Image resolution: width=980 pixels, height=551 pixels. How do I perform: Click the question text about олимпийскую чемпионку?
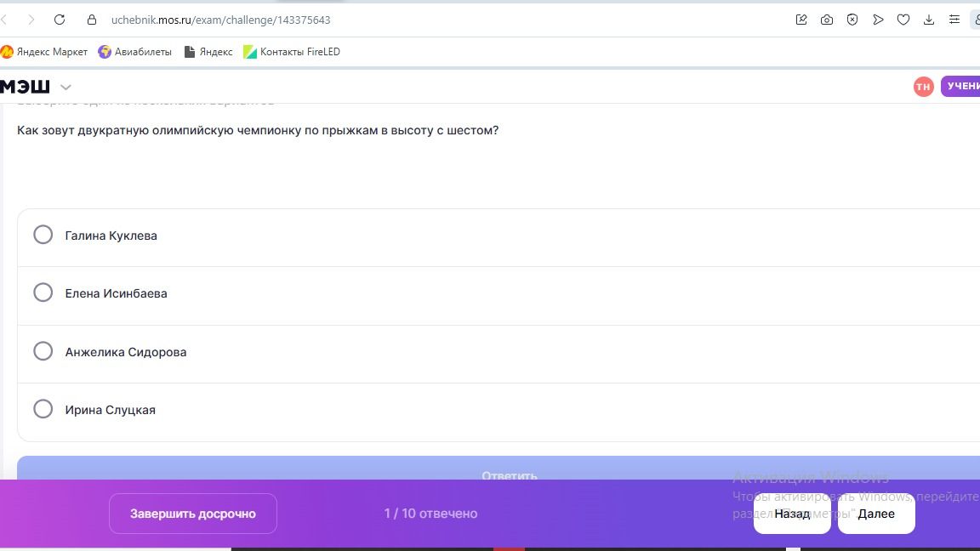pos(258,131)
